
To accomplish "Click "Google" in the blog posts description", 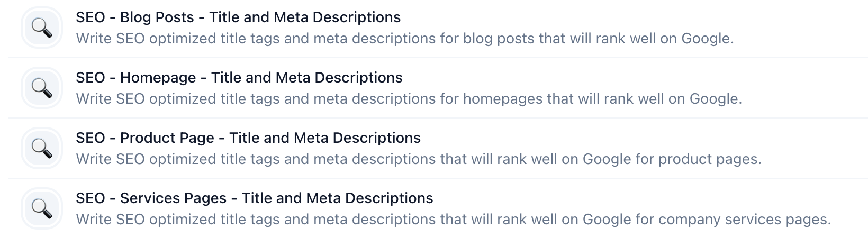I will [706, 39].
